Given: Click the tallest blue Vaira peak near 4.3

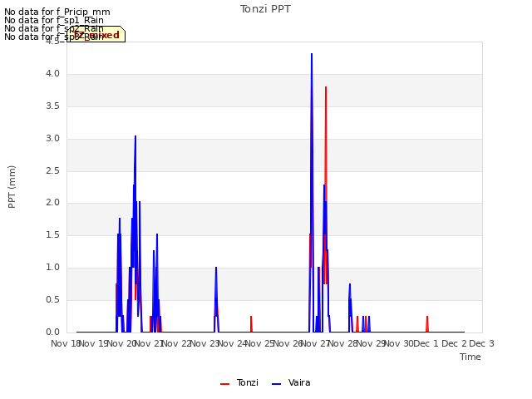Looking at the screenshot, I should [312, 54].
